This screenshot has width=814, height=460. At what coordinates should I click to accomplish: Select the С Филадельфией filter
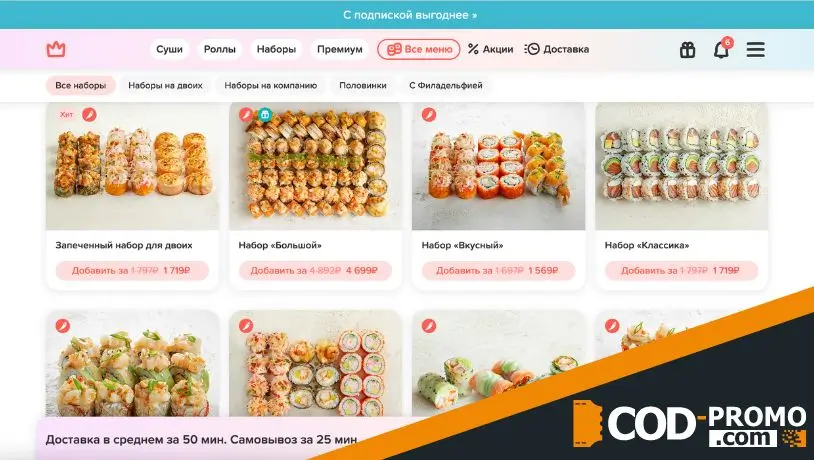tap(445, 86)
